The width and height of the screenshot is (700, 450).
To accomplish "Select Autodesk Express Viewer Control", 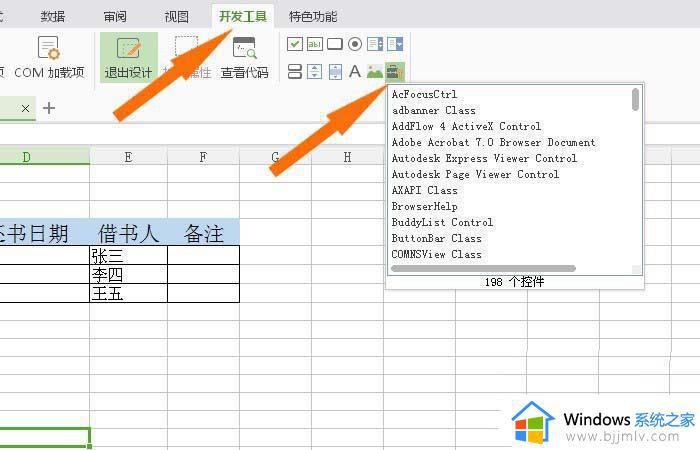I will 484,158.
